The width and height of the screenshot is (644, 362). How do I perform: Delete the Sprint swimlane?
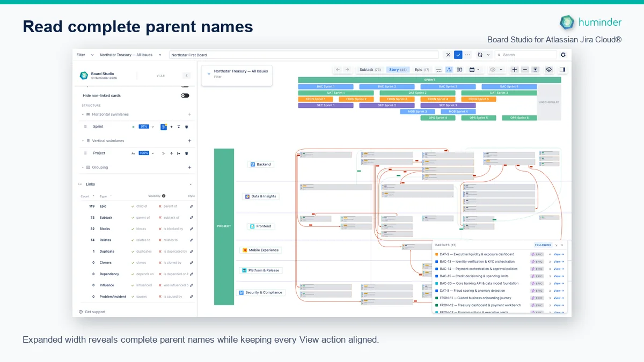[187, 127]
